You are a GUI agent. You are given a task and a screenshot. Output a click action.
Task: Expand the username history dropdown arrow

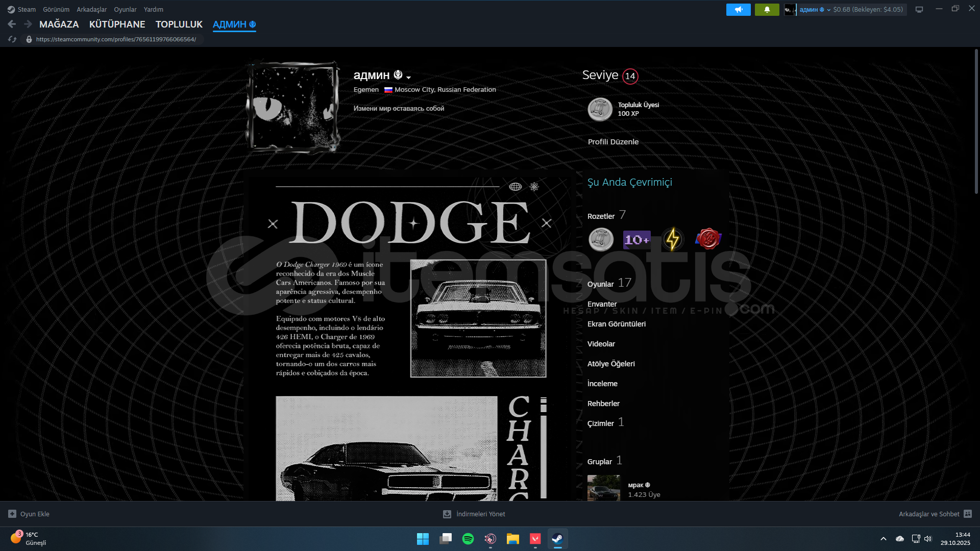click(x=409, y=78)
